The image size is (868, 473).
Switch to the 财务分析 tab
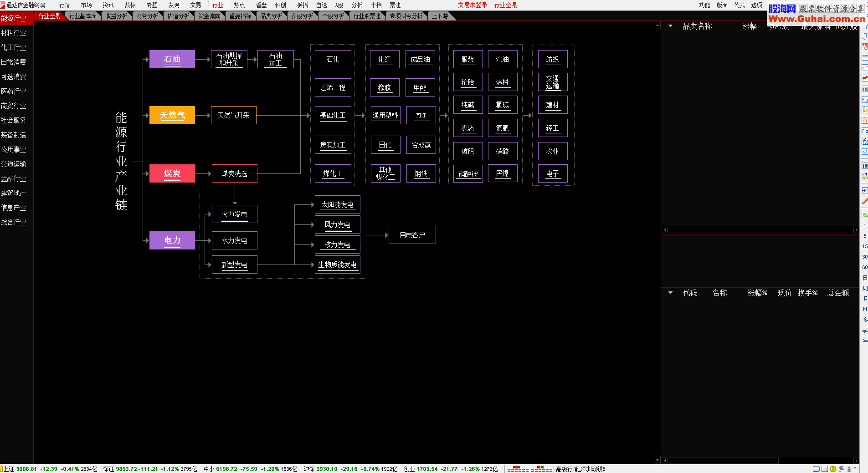tap(147, 16)
